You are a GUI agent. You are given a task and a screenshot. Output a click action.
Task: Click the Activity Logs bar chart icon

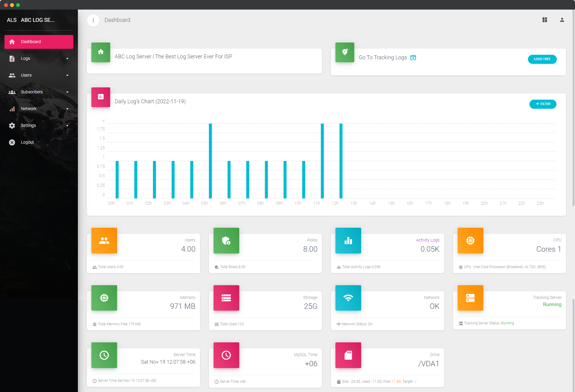[x=348, y=241]
